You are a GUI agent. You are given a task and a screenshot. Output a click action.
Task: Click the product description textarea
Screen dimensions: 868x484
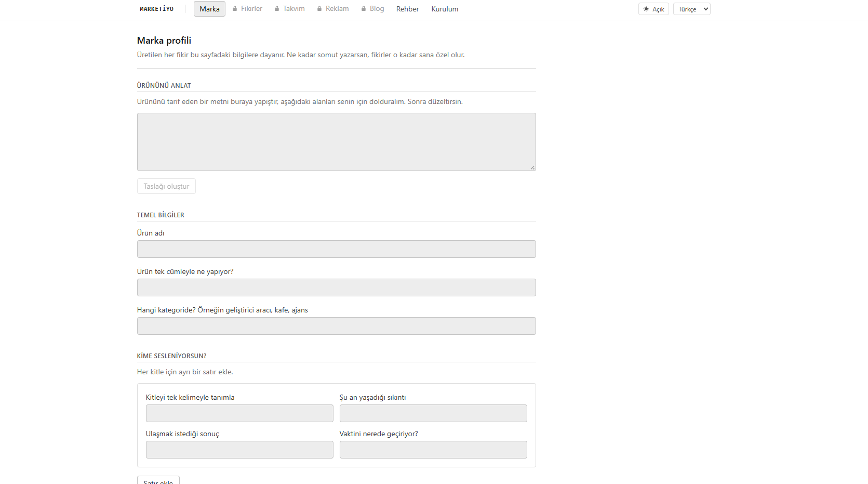click(337, 142)
